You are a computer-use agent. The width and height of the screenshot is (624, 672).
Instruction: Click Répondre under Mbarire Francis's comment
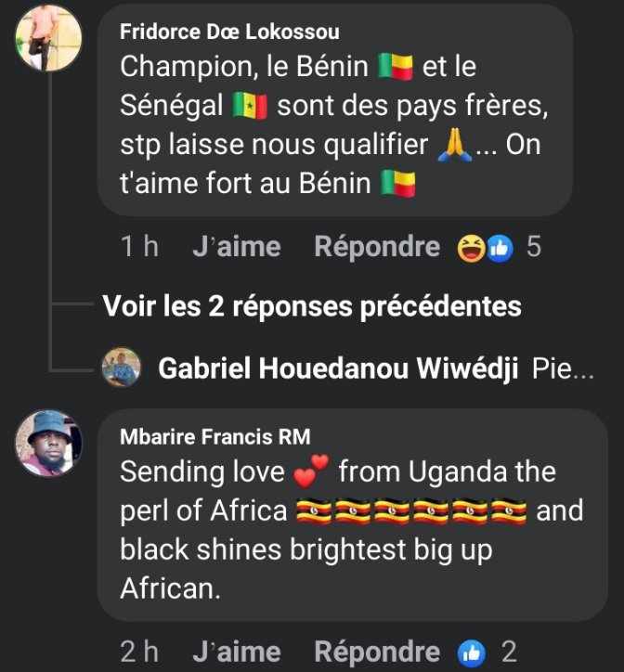pos(377,652)
